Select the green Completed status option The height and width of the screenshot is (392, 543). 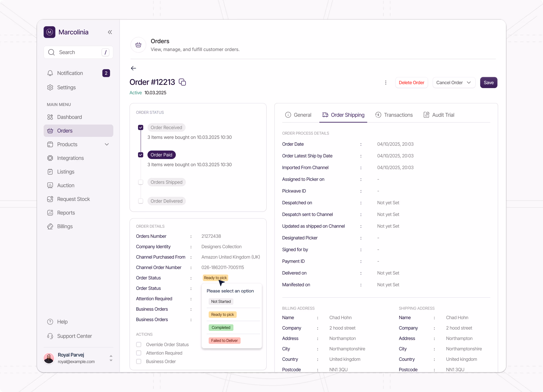click(221, 327)
